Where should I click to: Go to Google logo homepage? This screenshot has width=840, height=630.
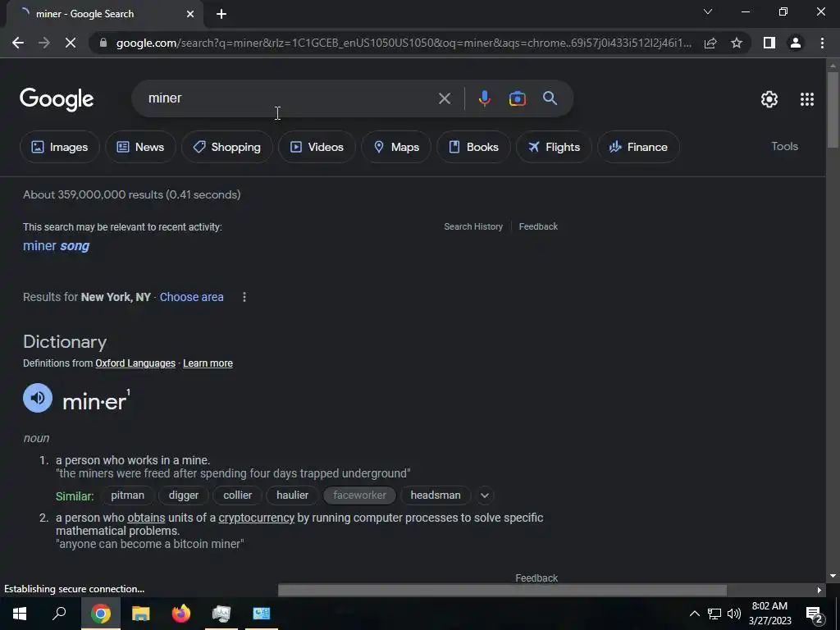[57, 99]
